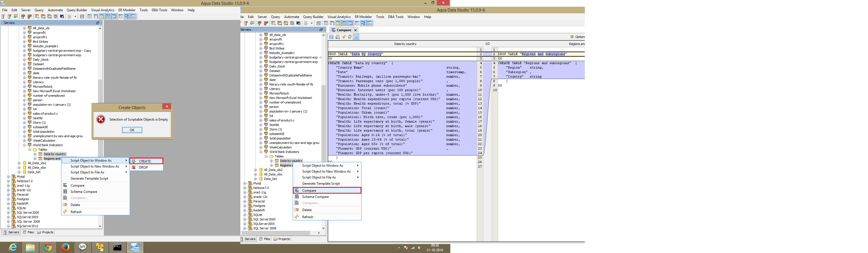Open Google Chrome from the taskbar
Image resolution: width=868 pixels, height=253 pixels.
[48, 248]
